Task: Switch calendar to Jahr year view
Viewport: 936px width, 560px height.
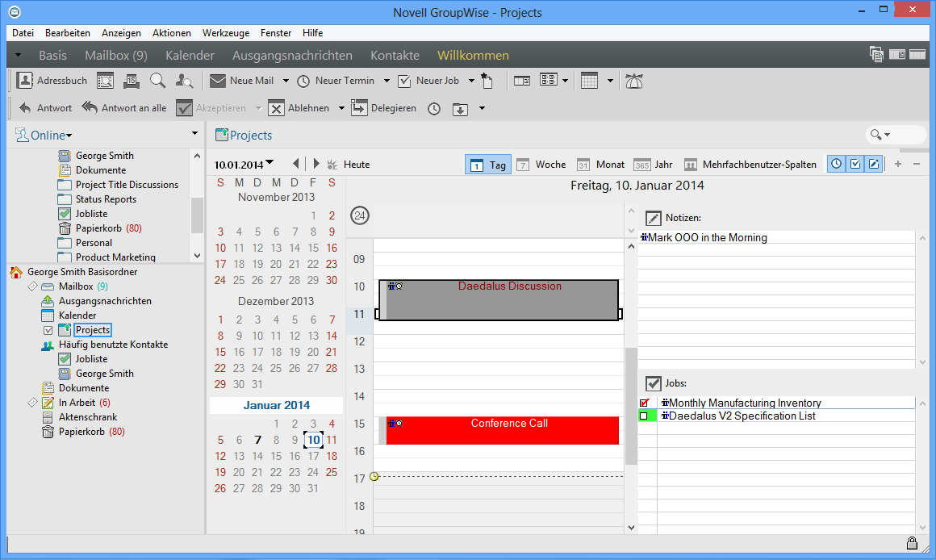Action: coord(653,165)
